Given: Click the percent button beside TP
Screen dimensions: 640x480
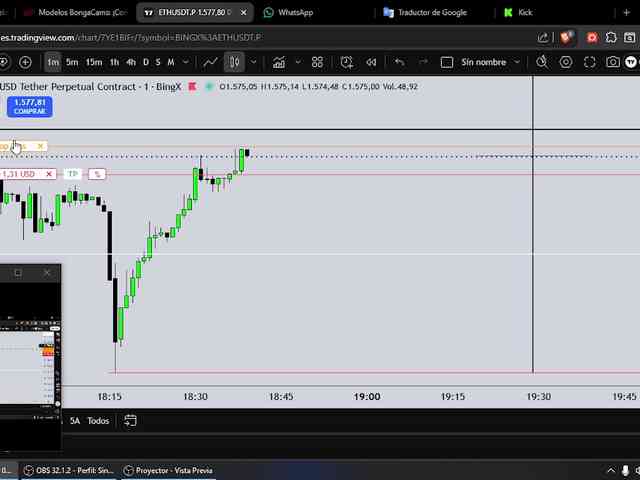Looking at the screenshot, I should tap(97, 174).
